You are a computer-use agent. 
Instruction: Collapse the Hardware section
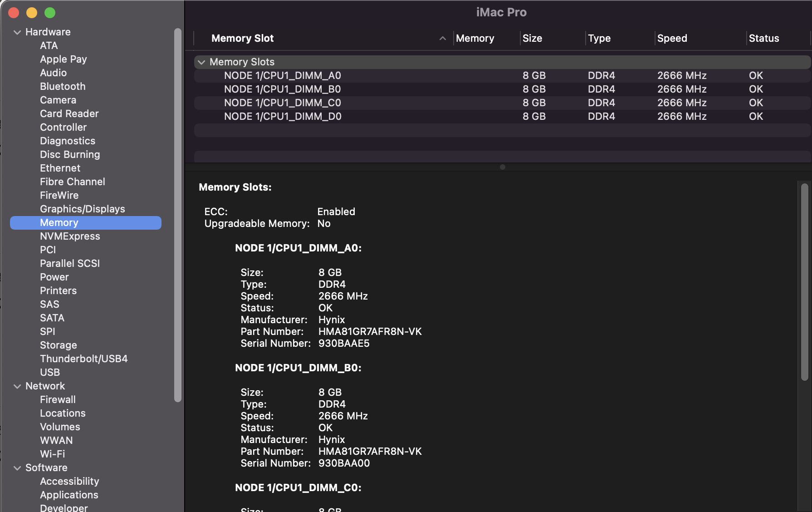click(17, 32)
